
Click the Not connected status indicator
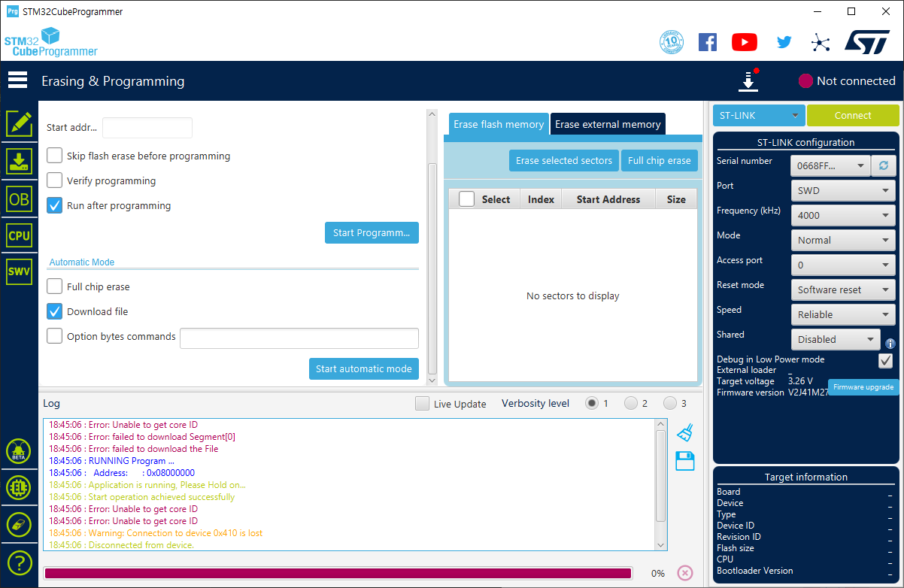847,81
